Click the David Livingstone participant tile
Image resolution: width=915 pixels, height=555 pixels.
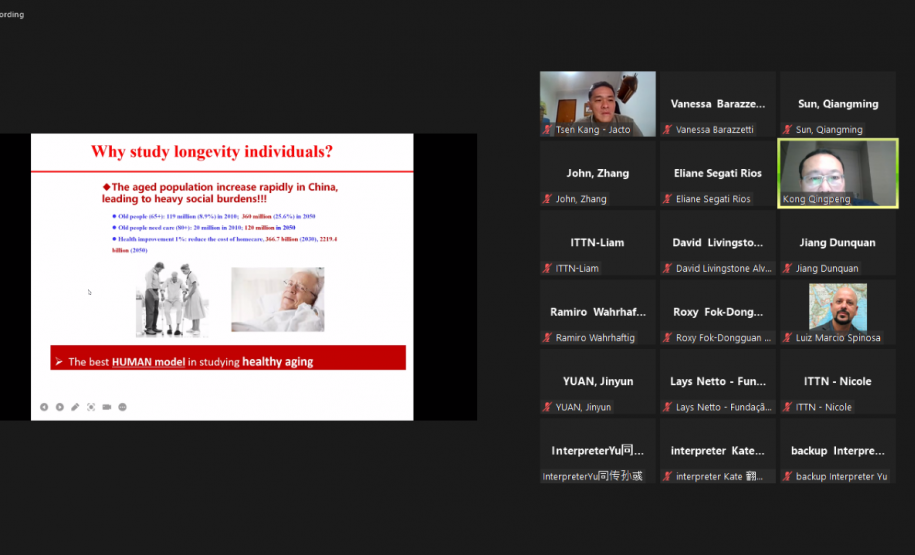tap(717, 242)
